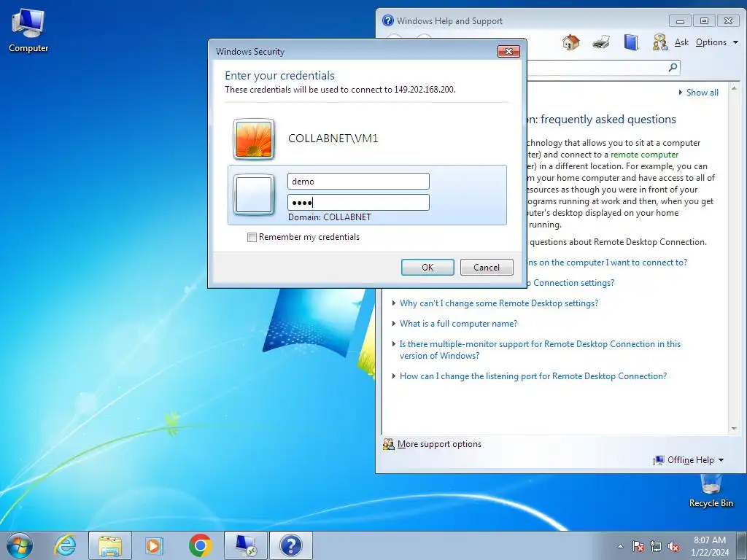Open Windows Media Player from taskbar
Screen dimensions: 747x560
coord(155,545)
